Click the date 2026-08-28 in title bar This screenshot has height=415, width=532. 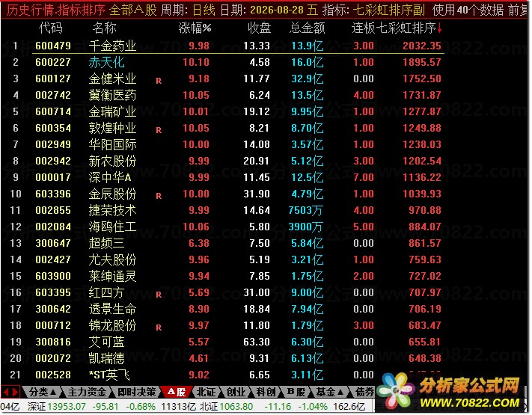click(277, 10)
